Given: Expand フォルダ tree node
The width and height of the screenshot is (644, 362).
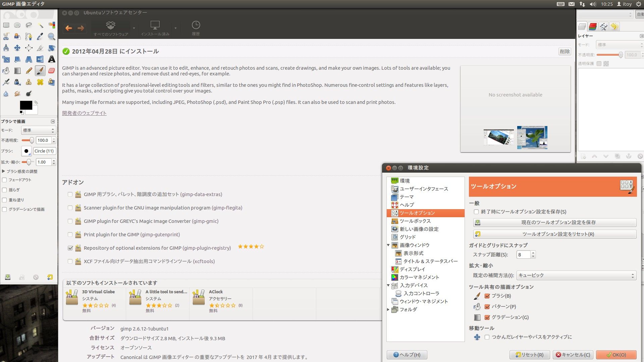Looking at the screenshot, I should [388, 310].
